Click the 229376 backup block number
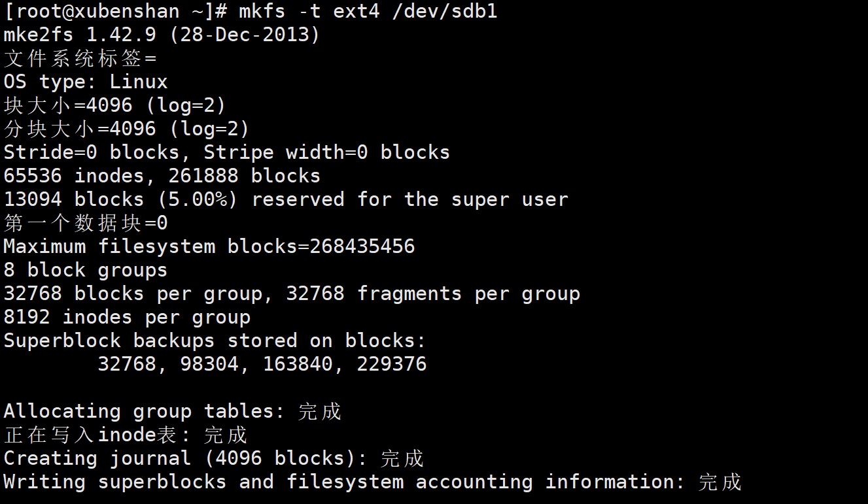 coord(392,364)
